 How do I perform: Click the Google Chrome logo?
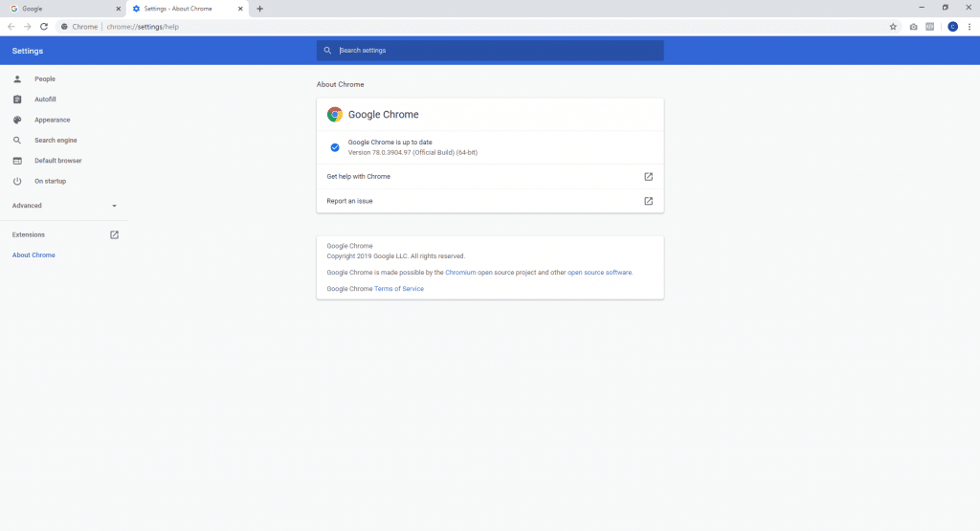[x=335, y=114]
